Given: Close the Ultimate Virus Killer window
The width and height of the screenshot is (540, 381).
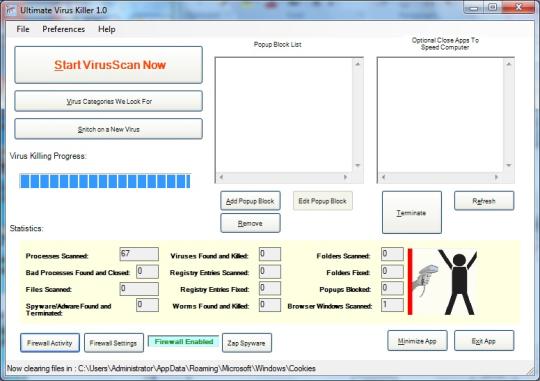Looking at the screenshot, I should [x=519, y=7].
